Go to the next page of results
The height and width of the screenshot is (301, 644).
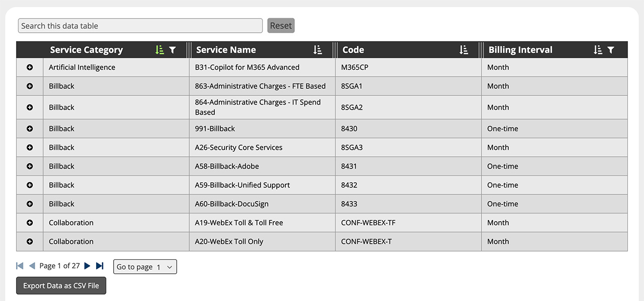pos(87,265)
